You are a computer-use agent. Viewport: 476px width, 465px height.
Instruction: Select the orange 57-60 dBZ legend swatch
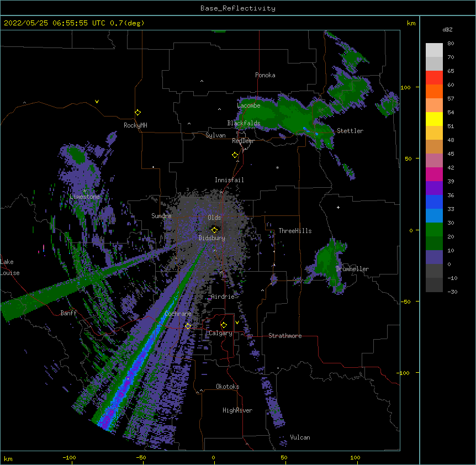coord(434,91)
